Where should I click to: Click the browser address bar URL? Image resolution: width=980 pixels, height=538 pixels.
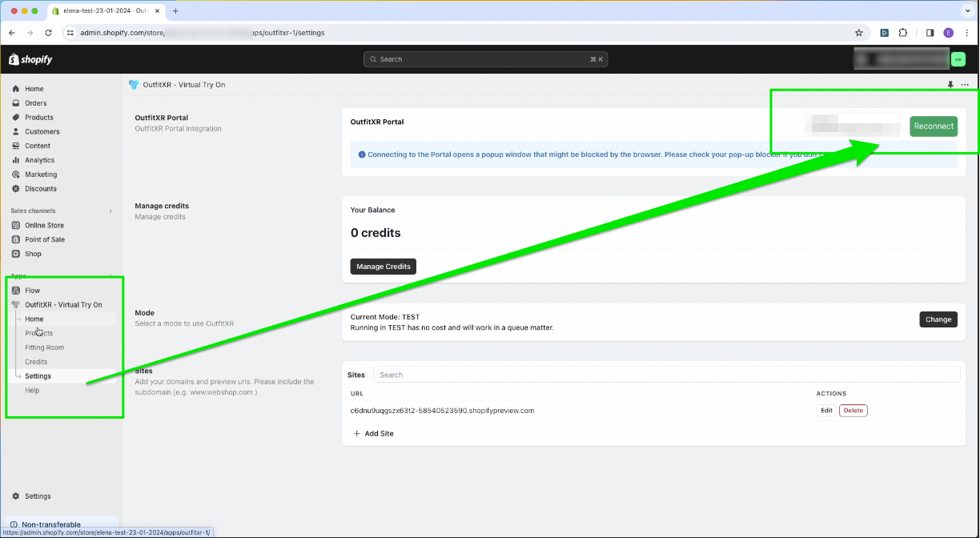(203, 33)
